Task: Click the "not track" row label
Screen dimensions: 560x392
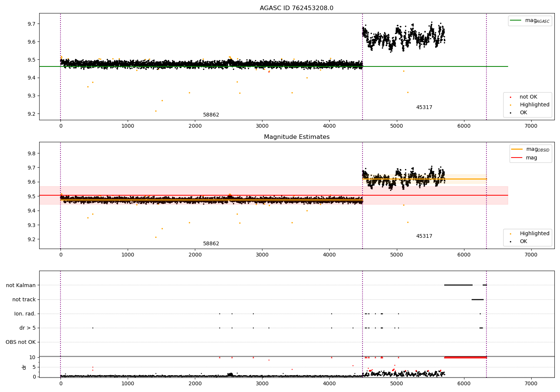Action: (24, 300)
